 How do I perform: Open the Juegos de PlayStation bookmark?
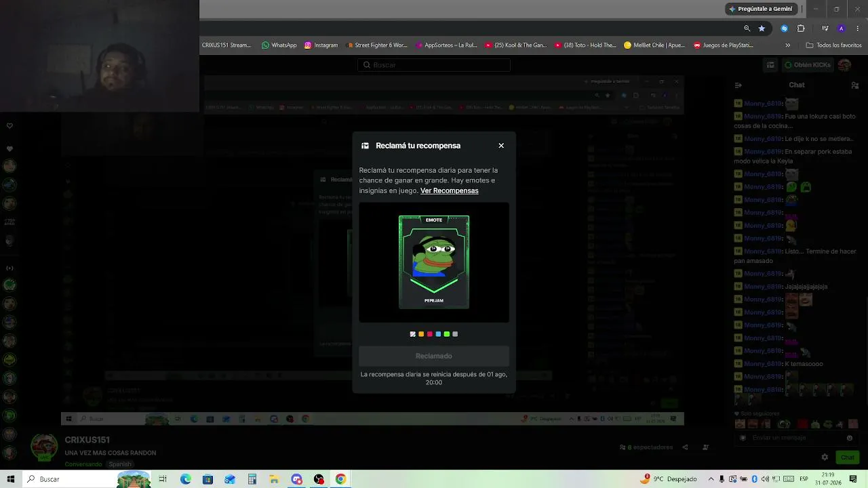click(x=723, y=45)
